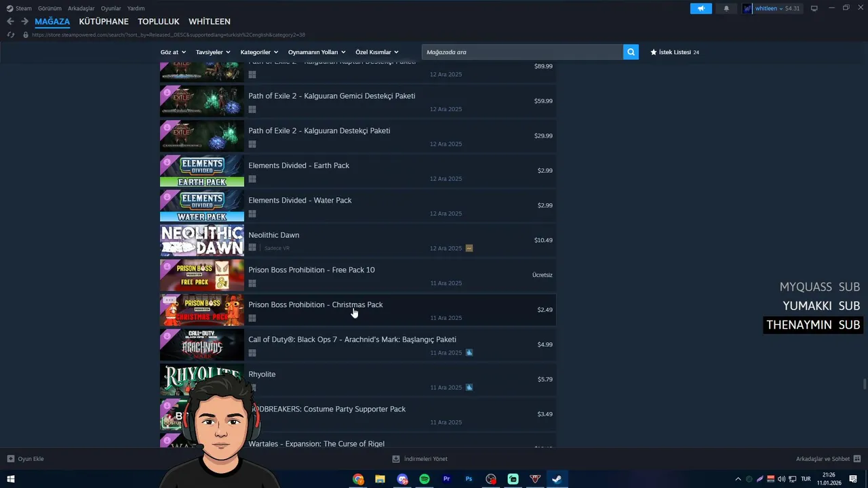Click the Steam icon in the taskbar

tap(557, 479)
